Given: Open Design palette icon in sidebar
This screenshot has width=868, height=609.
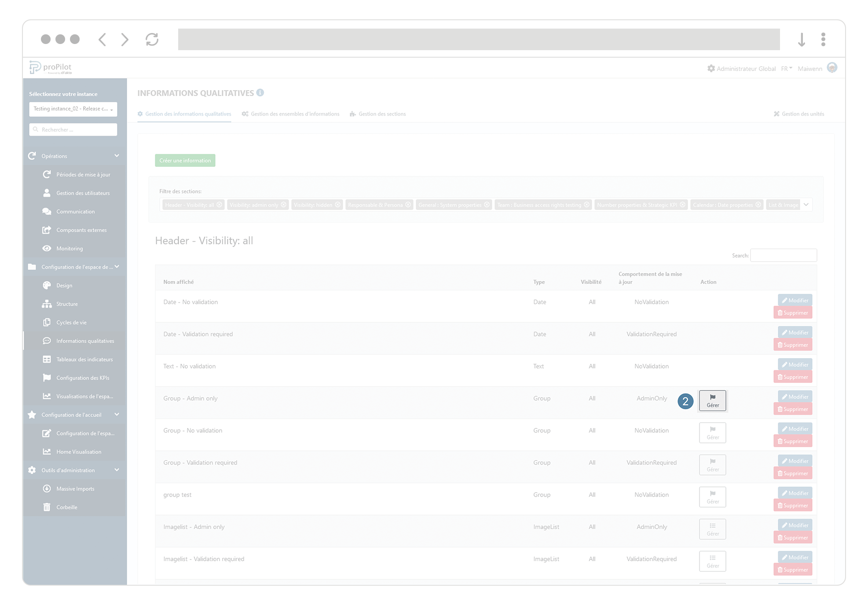Looking at the screenshot, I should point(47,285).
